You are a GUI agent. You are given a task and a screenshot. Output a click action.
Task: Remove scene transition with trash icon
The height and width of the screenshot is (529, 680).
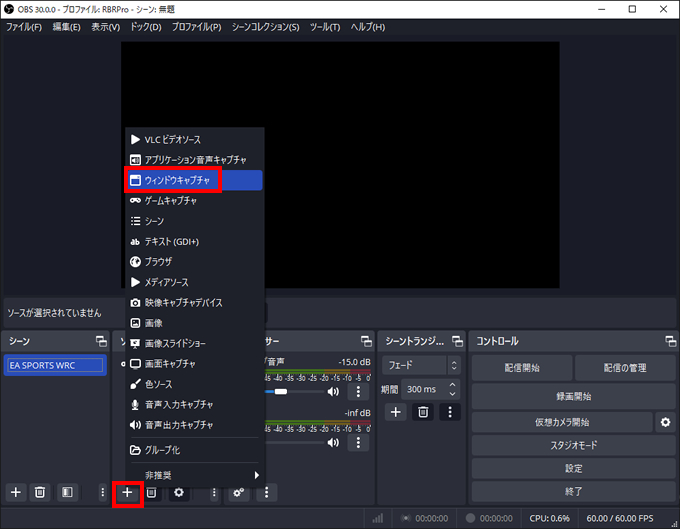pos(423,412)
